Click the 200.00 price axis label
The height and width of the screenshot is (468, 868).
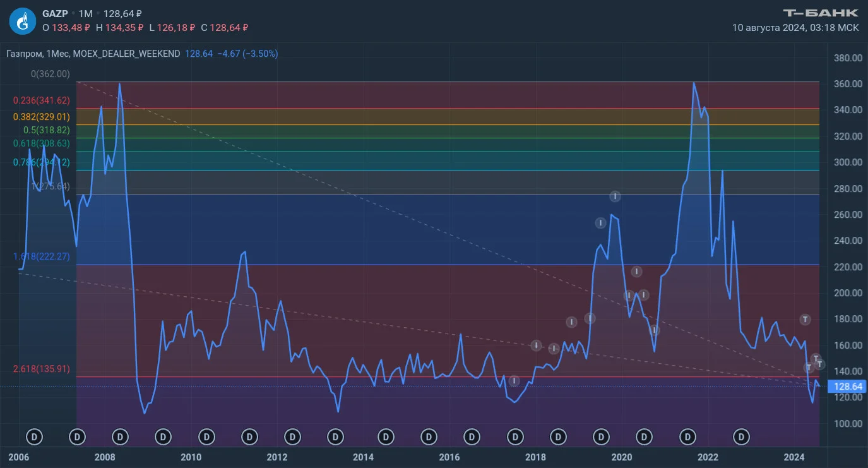(848, 293)
